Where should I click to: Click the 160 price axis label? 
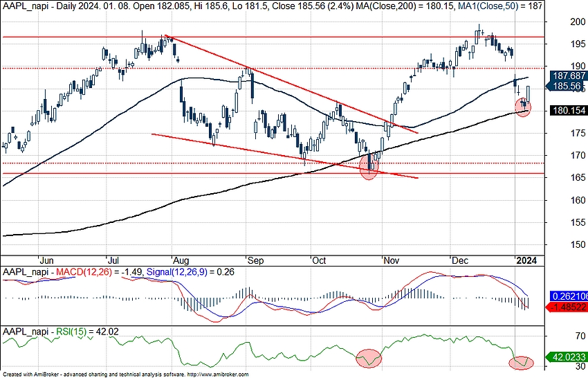(x=578, y=199)
